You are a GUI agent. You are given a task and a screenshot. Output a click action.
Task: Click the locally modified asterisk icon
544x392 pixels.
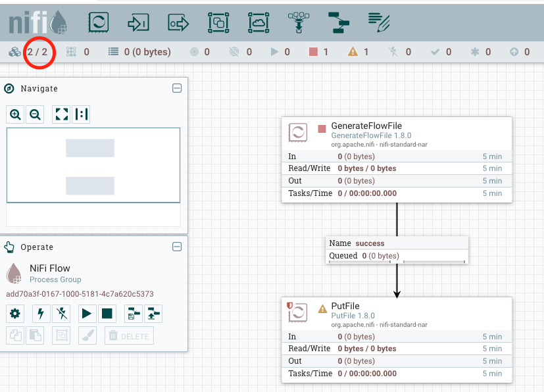click(475, 52)
